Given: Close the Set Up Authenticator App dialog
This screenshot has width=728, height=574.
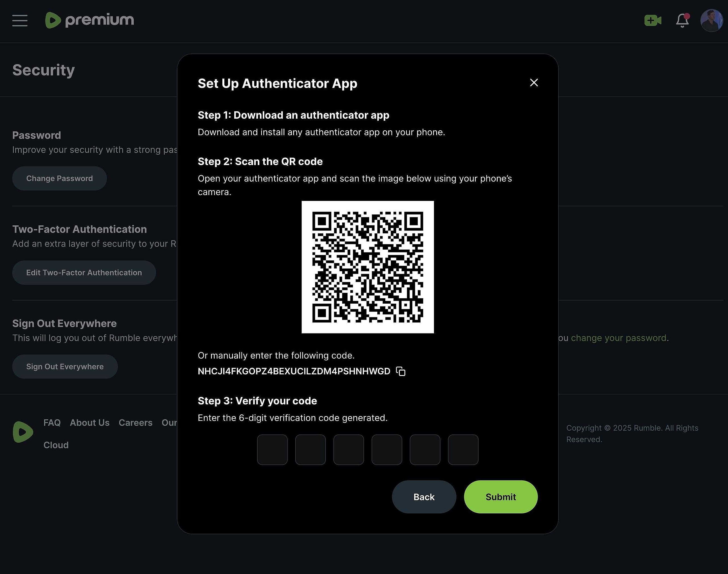Looking at the screenshot, I should point(533,83).
